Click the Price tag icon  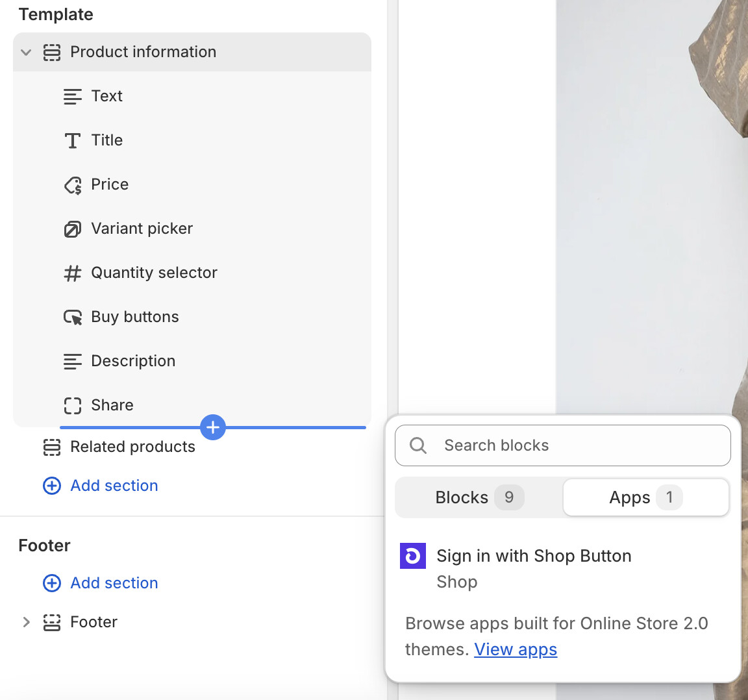73,185
